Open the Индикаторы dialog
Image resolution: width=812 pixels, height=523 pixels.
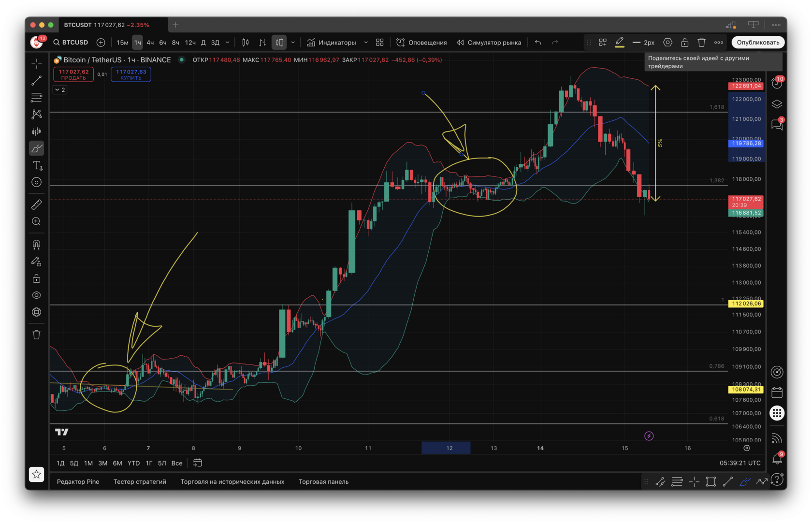pyautogui.click(x=332, y=43)
